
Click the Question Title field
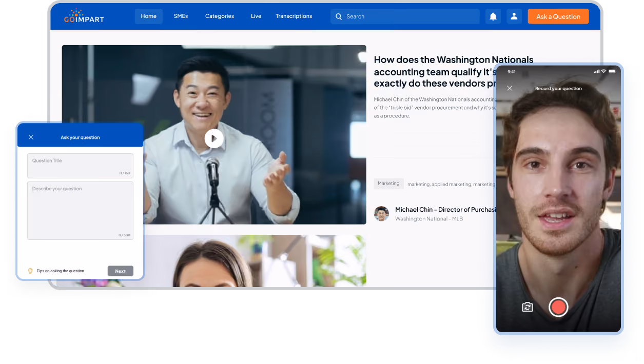pos(80,166)
